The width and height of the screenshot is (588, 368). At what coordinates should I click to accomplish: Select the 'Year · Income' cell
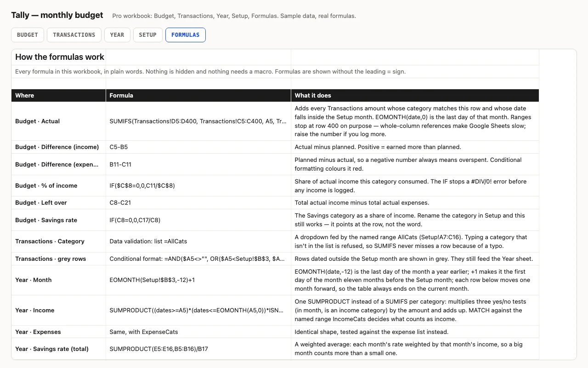(x=59, y=310)
